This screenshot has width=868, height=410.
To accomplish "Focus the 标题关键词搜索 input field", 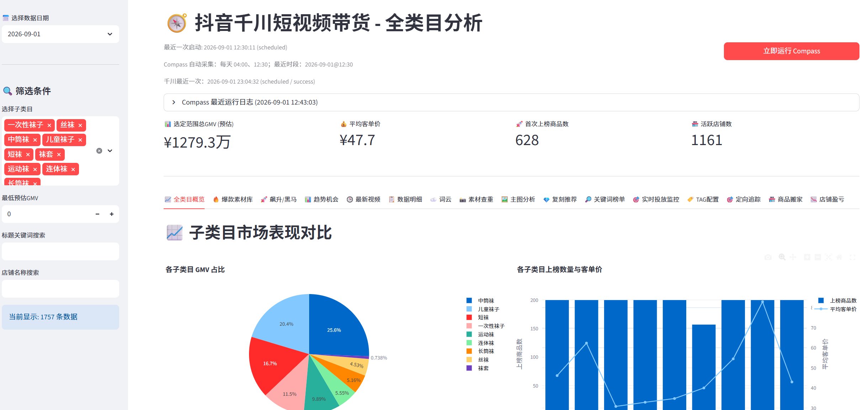I will point(60,251).
